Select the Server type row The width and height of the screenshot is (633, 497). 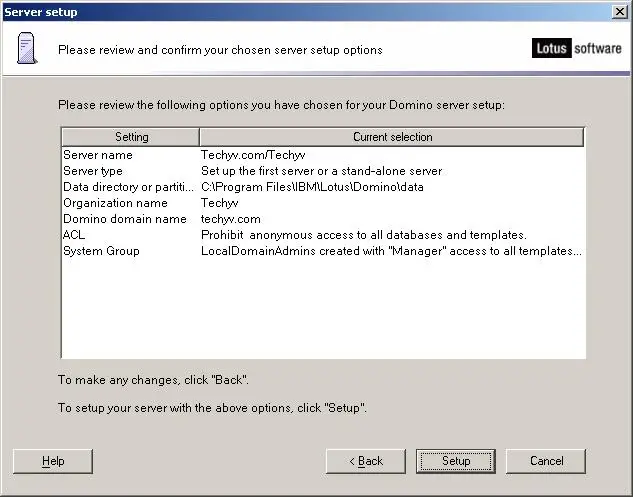[x=323, y=171]
